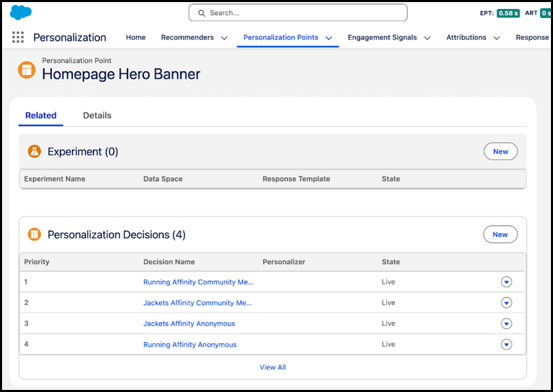
Task: Expand the Attributions dropdown chevron
Action: (497, 38)
